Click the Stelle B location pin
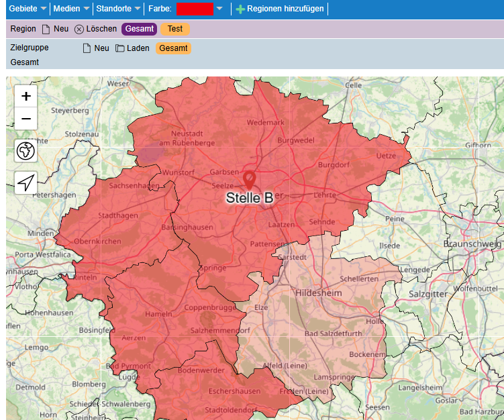This screenshot has height=420, width=504. [x=250, y=180]
